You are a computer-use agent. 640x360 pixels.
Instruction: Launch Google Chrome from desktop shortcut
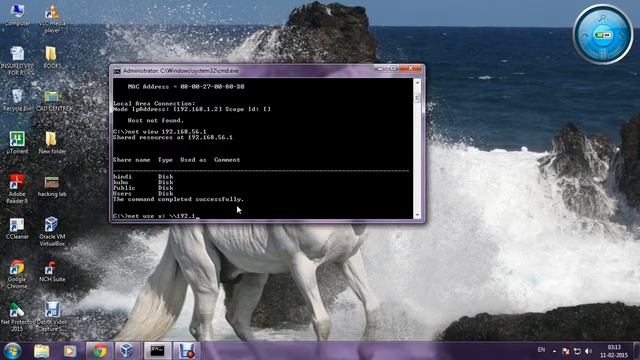17,274
